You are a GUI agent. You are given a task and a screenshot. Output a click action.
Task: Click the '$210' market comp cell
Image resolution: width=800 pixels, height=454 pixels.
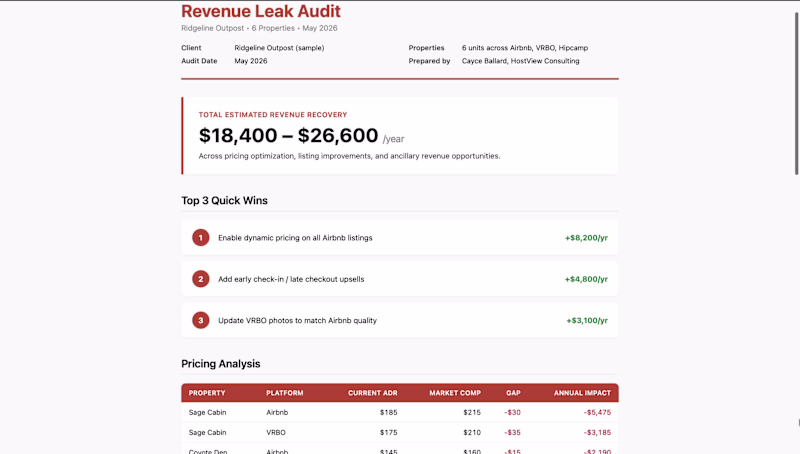click(x=472, y=433)
